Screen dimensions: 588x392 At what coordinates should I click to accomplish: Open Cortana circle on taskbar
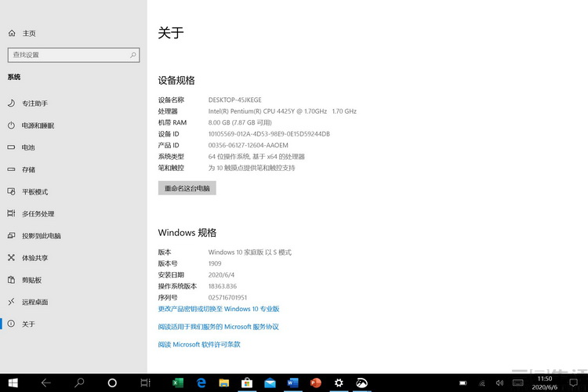point(112,383)
